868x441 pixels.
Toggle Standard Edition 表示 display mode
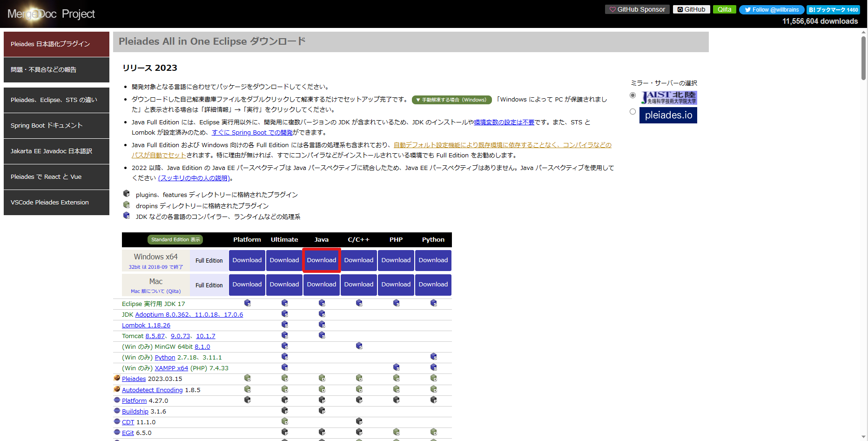(175, 239)
